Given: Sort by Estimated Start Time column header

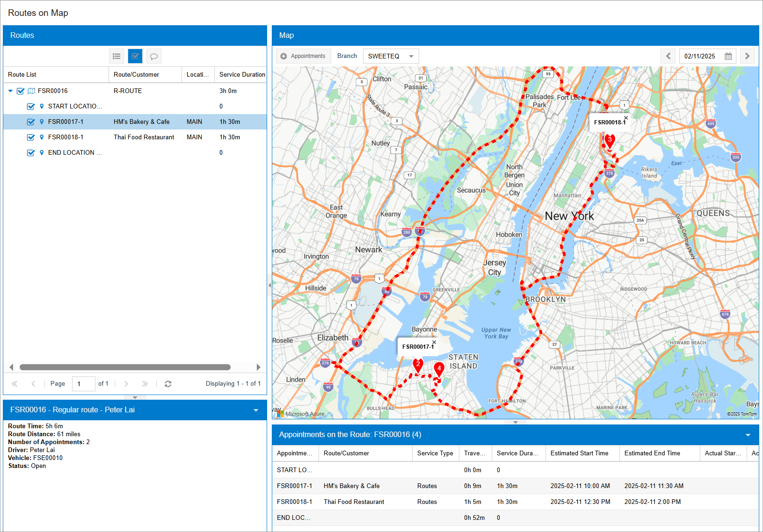Looking at the screenshot, I should tap(582, 453).
